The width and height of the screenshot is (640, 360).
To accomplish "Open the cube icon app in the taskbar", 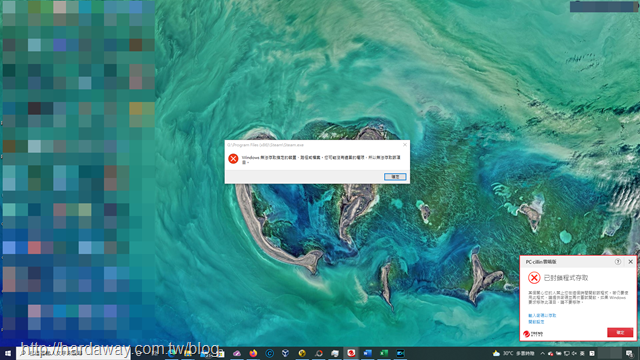I will (x=286, y=353).
